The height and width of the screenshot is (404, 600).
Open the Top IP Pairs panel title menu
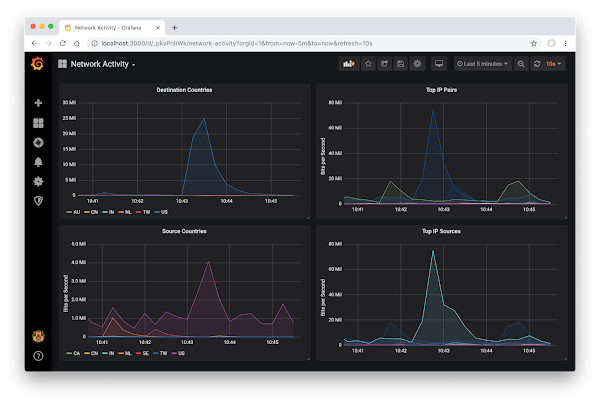(x=441, y=90)
